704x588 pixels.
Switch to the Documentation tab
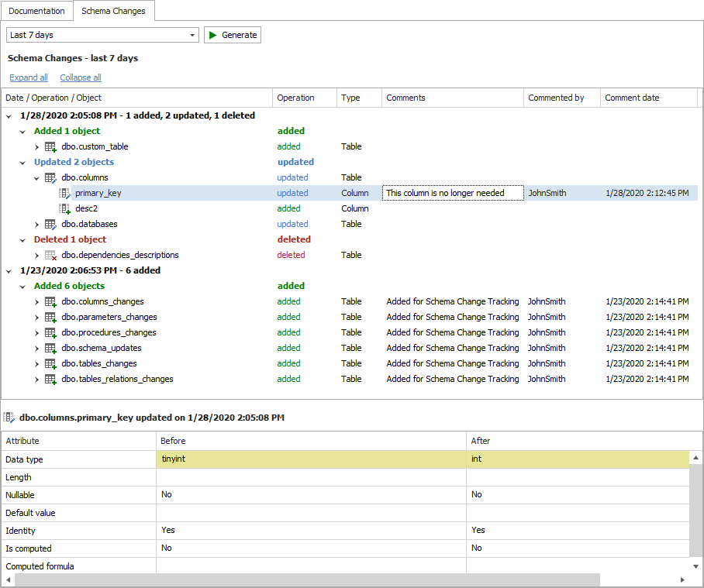(x=36, y=11)
